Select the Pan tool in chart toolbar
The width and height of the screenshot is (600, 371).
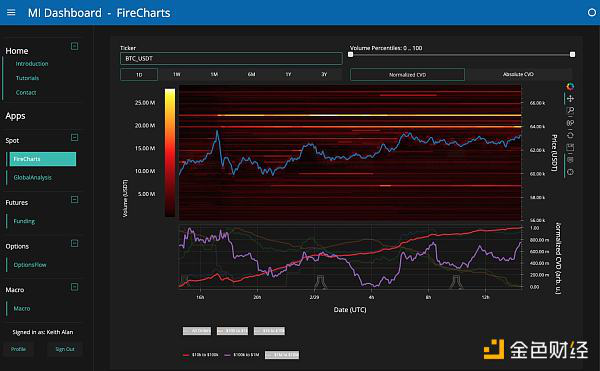pyautogui.click(x=570, y=99)
